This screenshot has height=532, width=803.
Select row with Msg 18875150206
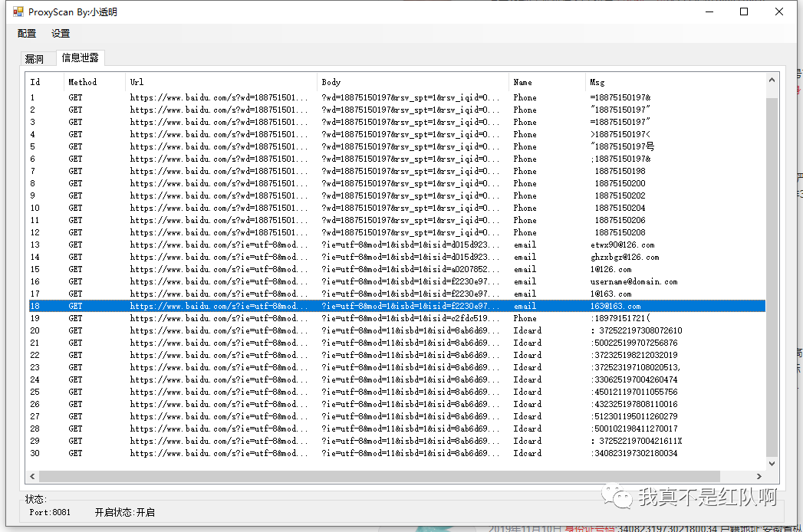pyautogui.click(x=397, y=220)
